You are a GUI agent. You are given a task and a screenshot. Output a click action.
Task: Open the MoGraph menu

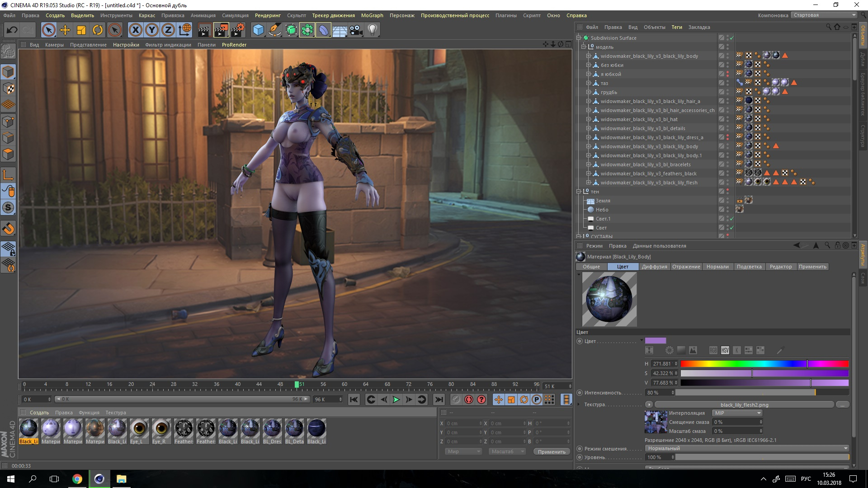[372, 15]
